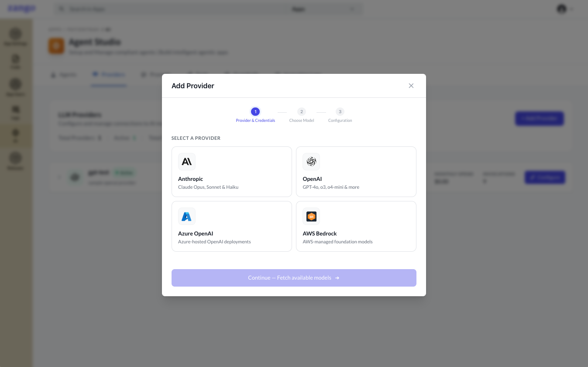588x367 pixels.
Task: Open the user avatar menu
Action: (x=565, y=9)
